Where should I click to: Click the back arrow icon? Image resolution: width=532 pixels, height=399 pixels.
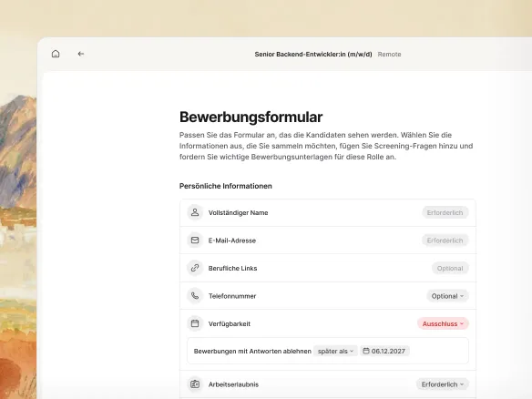81,54
